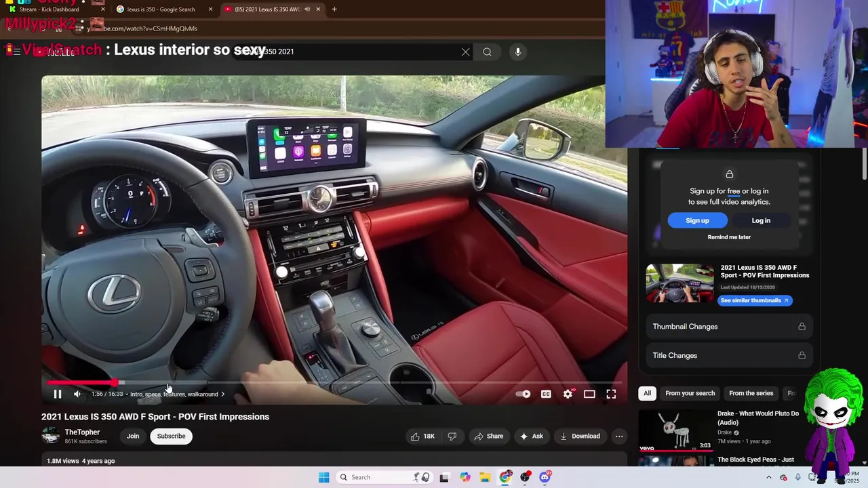The height and width of the screenshot is (488, 868).
Task: Dislike the video with thumbs down
Action: 452,436
